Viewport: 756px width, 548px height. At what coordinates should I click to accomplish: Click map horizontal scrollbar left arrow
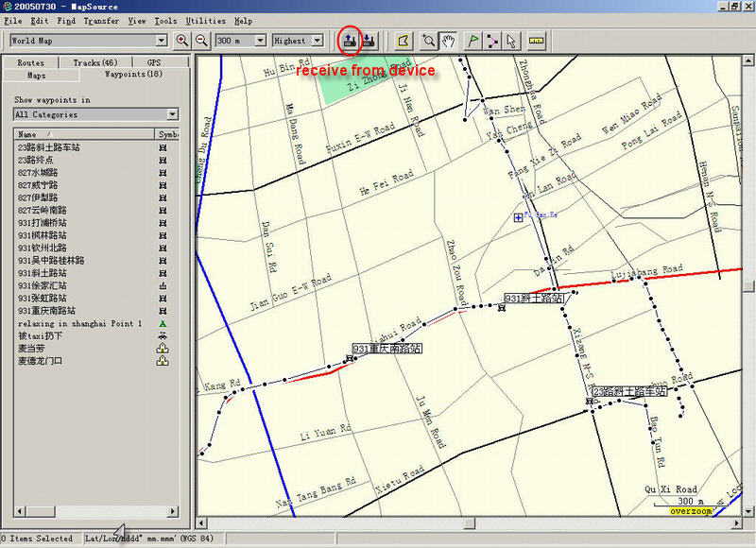pos(201,522)
